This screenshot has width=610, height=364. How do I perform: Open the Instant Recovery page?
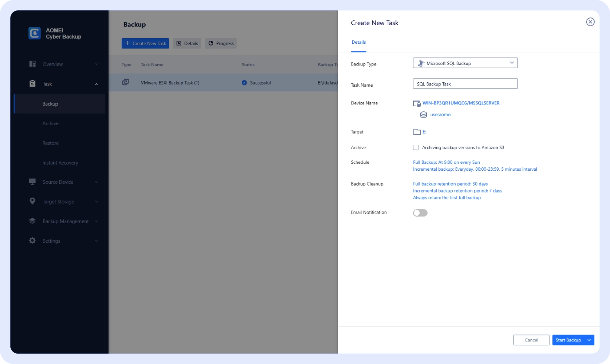[60, 163]
